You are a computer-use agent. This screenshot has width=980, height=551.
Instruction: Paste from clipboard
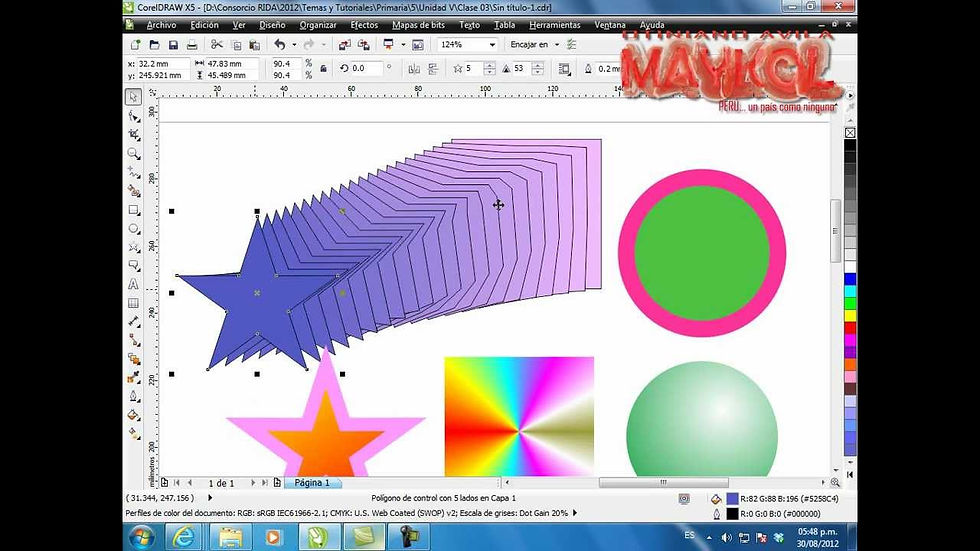pos(255,45)
